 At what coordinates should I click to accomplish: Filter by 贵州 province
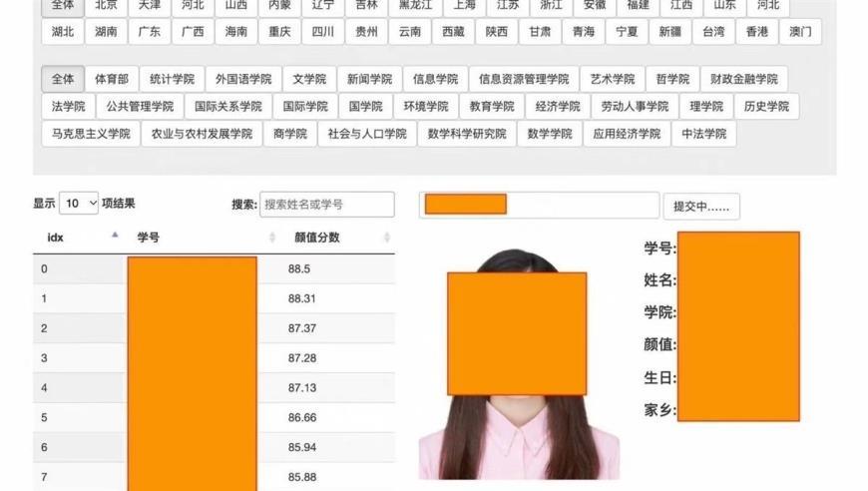tap(366, 32)
